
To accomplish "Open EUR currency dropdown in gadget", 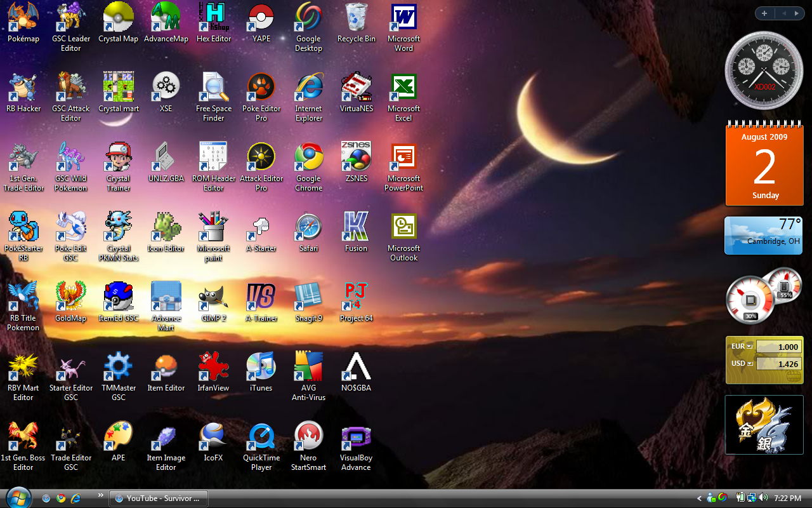I will [750, 347].
